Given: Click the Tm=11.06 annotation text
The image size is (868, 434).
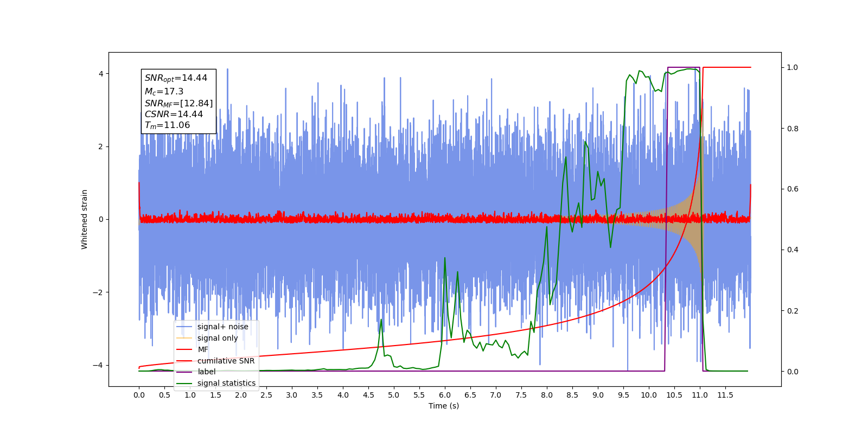Looking at the screenshot, I should click(167, 125).
